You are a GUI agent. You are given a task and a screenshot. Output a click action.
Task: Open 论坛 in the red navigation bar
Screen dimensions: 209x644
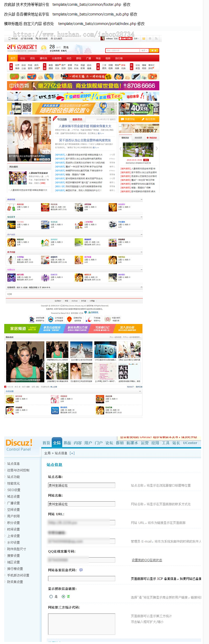pos(23,58)
